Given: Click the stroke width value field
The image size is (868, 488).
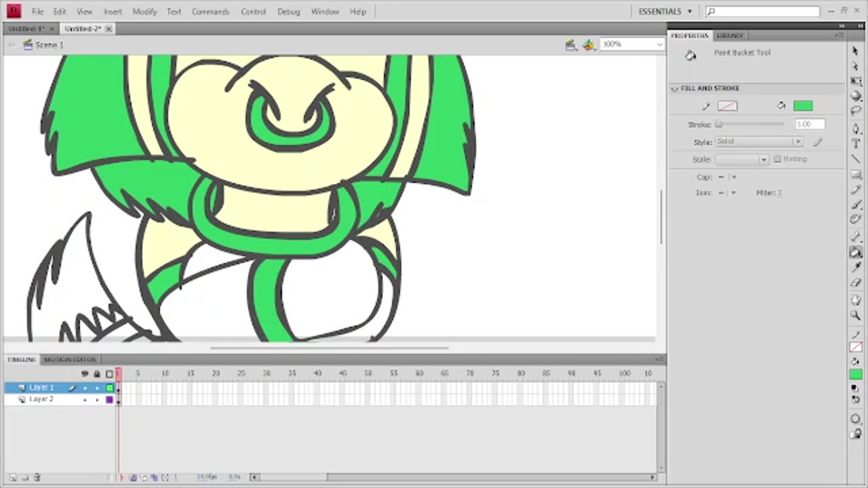Looking at the screenshot, I should (x=810, y=124).
